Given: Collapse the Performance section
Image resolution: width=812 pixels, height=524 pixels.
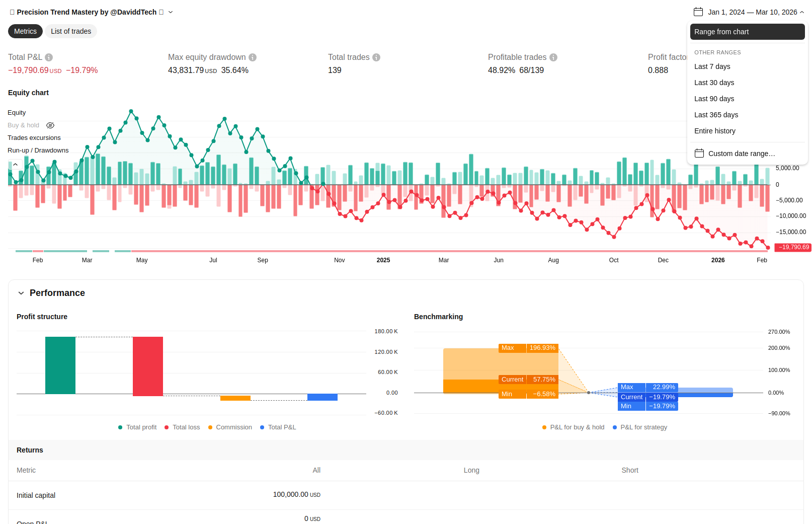Looking at the screenshot, I should coord(21,293).
